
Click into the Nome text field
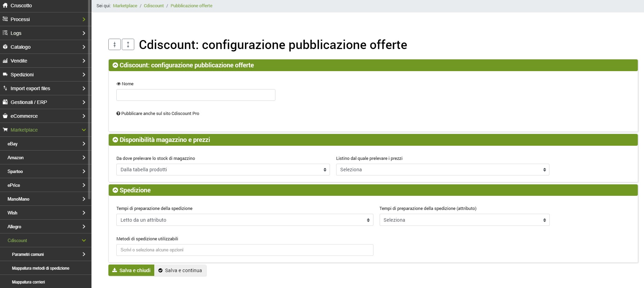pos(196,95)
